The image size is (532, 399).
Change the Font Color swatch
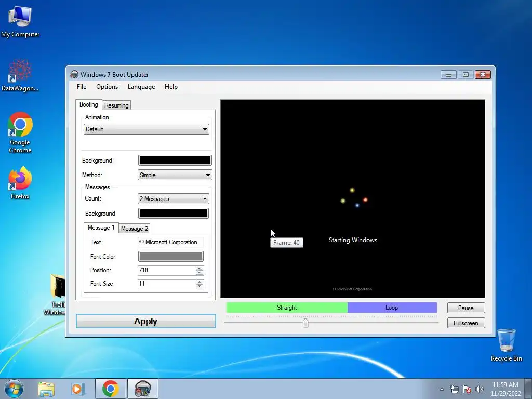(x=170, y=257)
